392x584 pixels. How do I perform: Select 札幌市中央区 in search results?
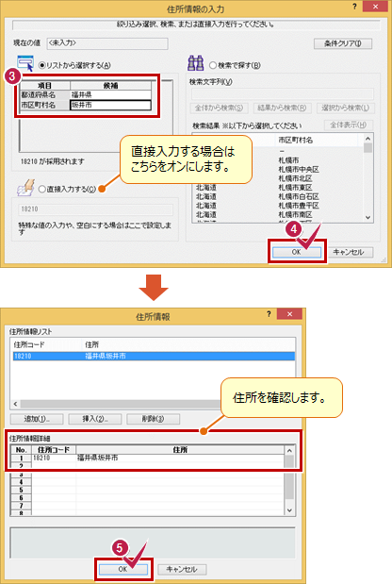pyautogui.click(x=299, y=170)
